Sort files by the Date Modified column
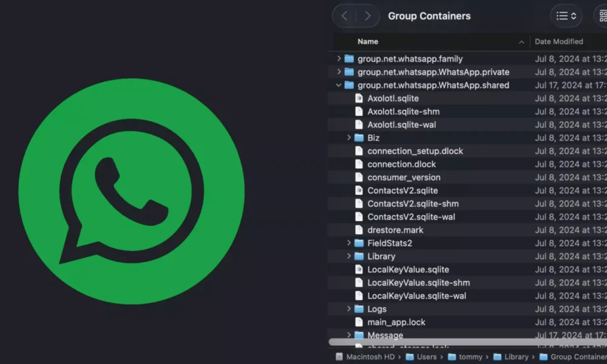607x364 pixels. 558,41
